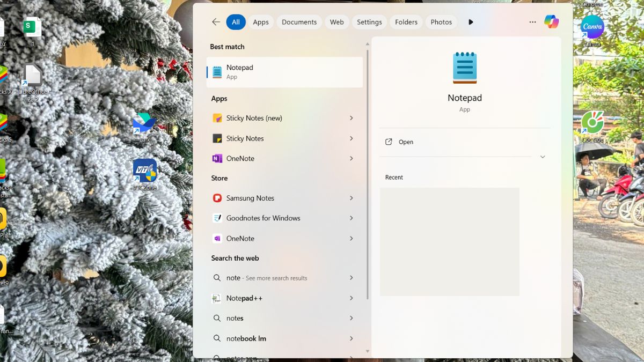Image resolution: width=644 pixels, height=362 pixels.
Task: Open Notepad from the preview pane
Action: pyautogui.click(x=465, y=142)
